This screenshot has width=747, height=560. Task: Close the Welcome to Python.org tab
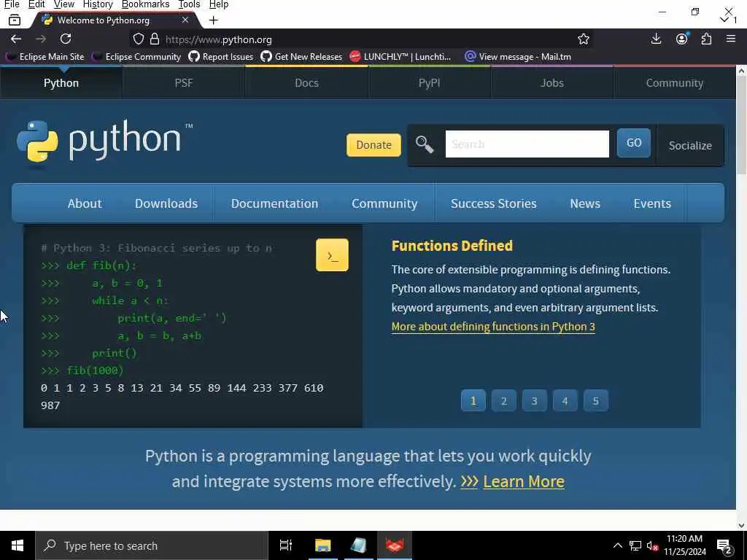click(185, 20)
